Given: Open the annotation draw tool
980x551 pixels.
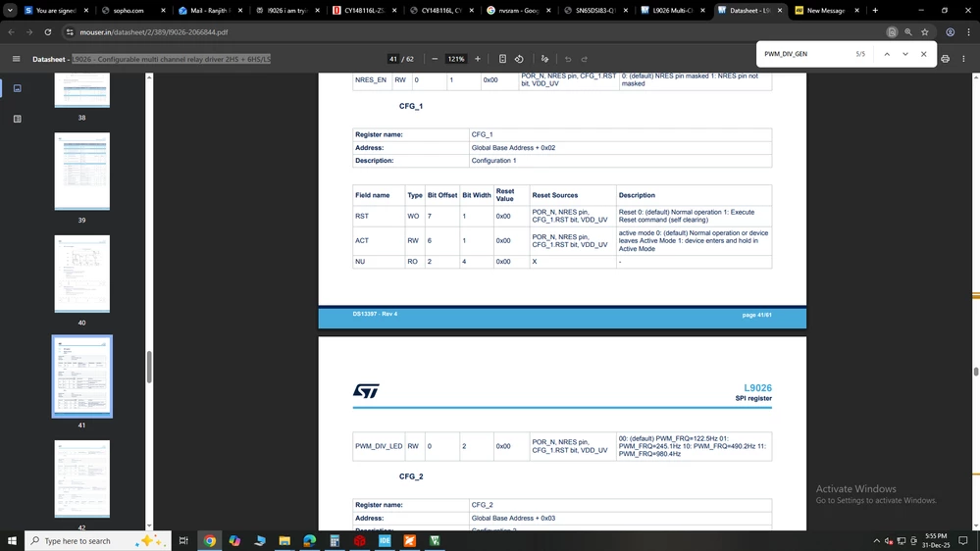Looking at the screenshot, I should point(545,59).
